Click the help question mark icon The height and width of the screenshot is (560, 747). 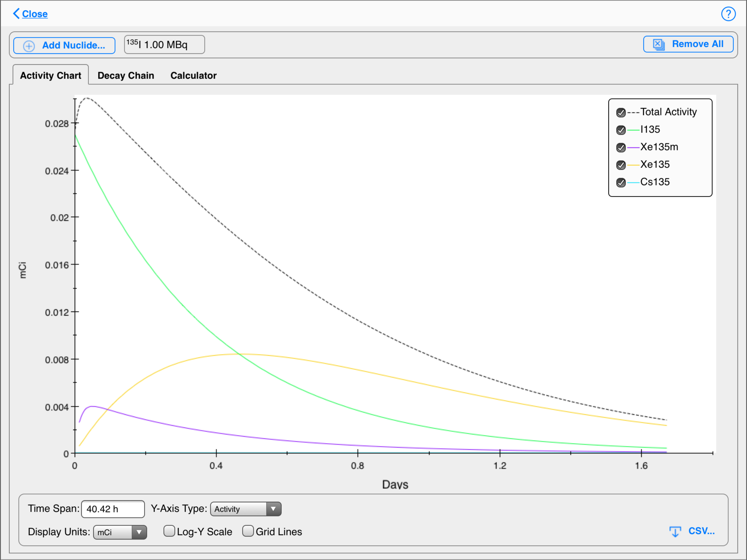pyautogui.click(x=728, y=14)
